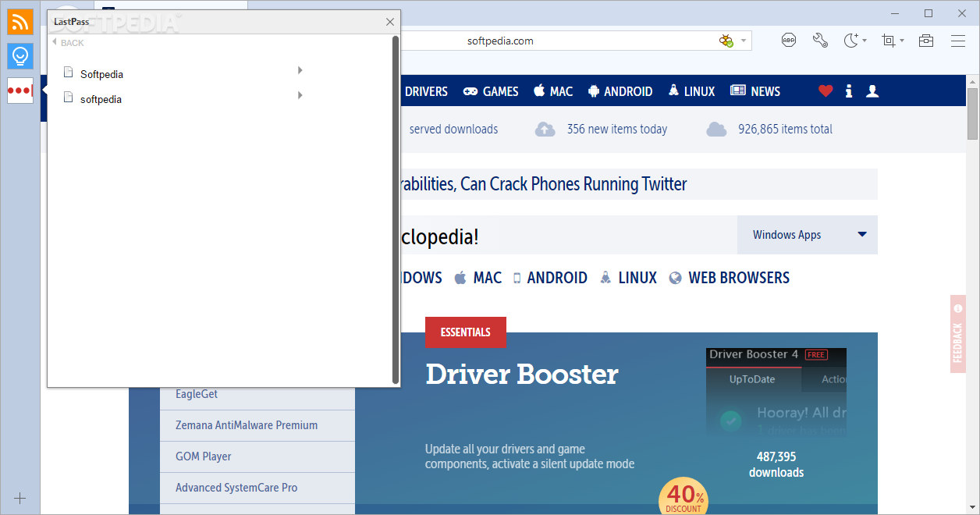Maximize the browser window

coord(929,13)
